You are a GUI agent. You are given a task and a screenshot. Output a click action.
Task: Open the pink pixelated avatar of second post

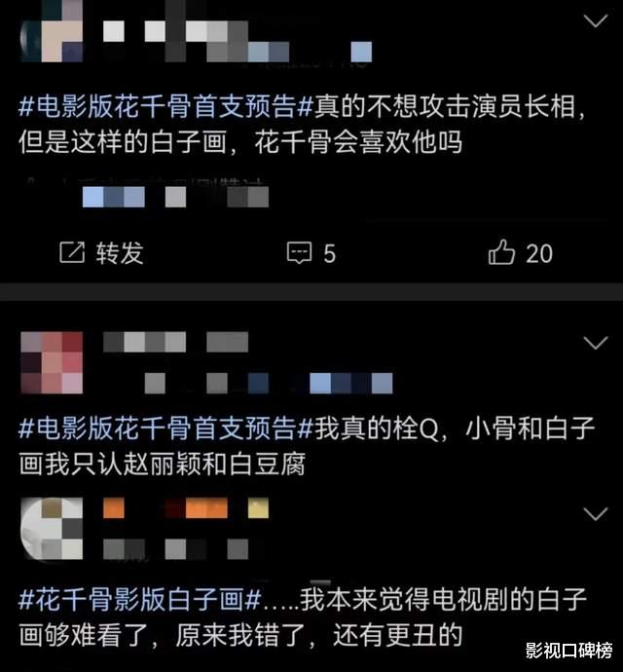tap(52, 362)
